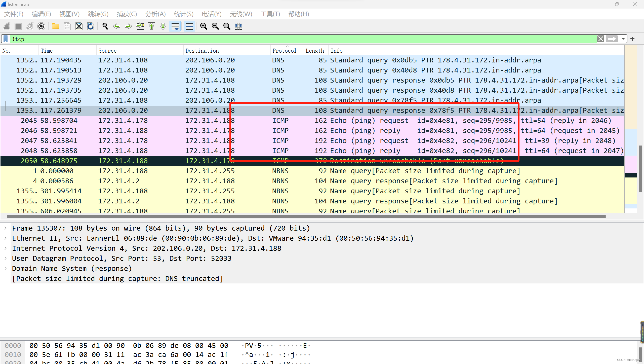Save this capture file icon

(67, 26)
